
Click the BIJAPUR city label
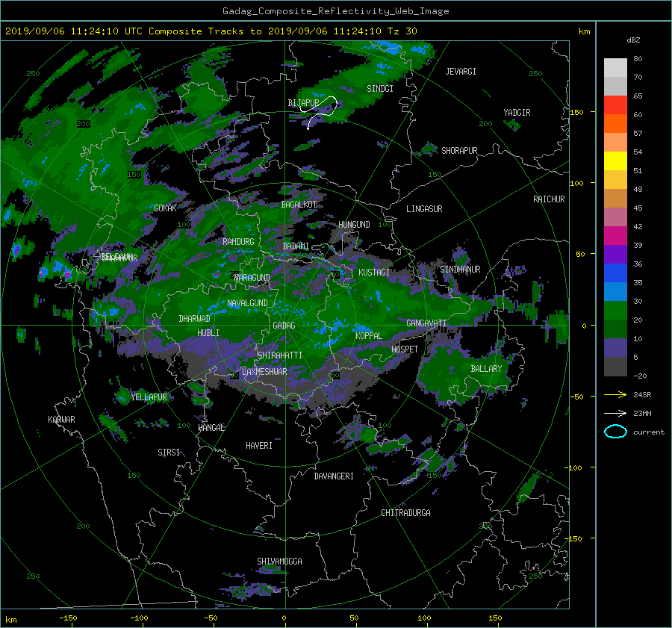(x=303, y=103)
